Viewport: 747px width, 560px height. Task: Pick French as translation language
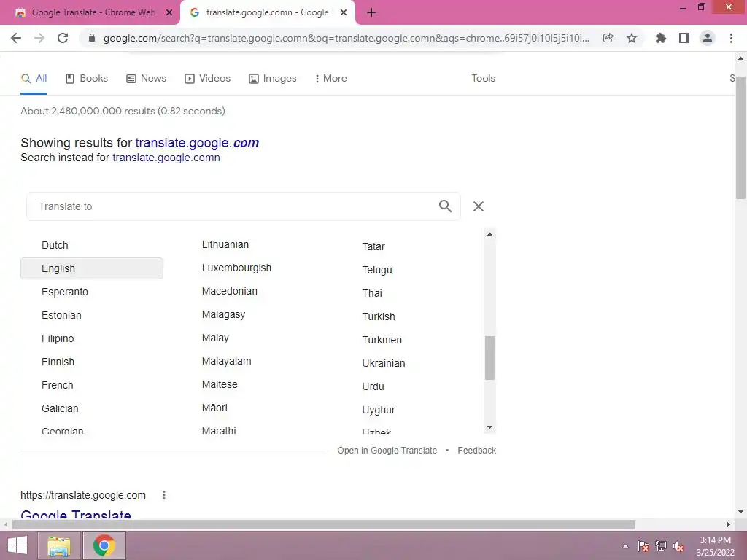[x=57, y=385]
